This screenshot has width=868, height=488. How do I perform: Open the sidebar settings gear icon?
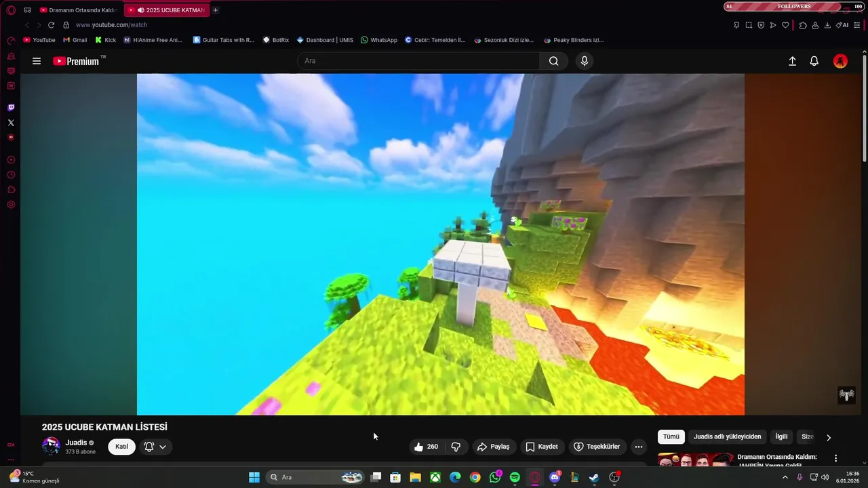pyautogui.click(x=11, y=205)
